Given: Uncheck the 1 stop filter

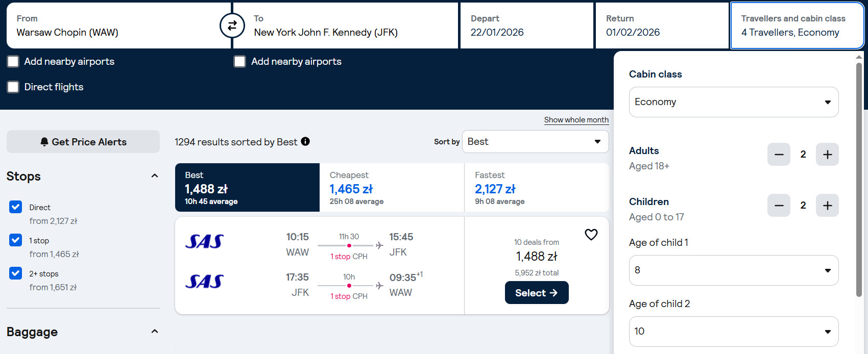Looking at the screenshot, I should [16, 240].
